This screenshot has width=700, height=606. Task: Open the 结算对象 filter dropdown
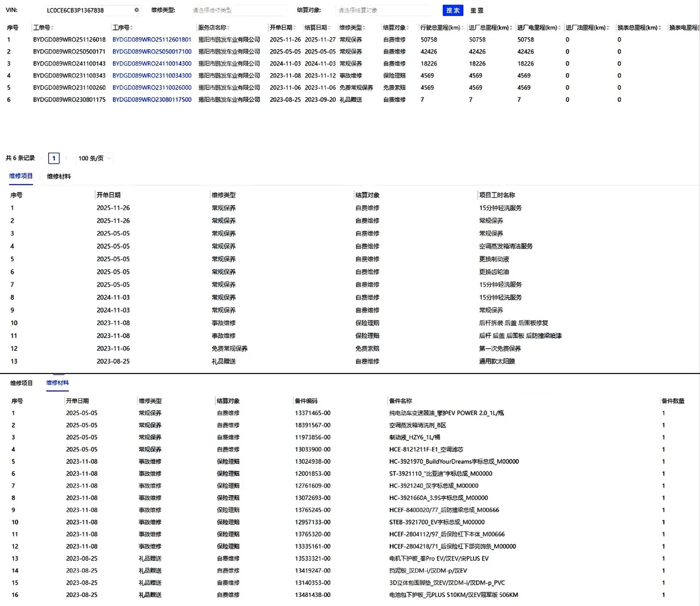(x=384, y=10)
